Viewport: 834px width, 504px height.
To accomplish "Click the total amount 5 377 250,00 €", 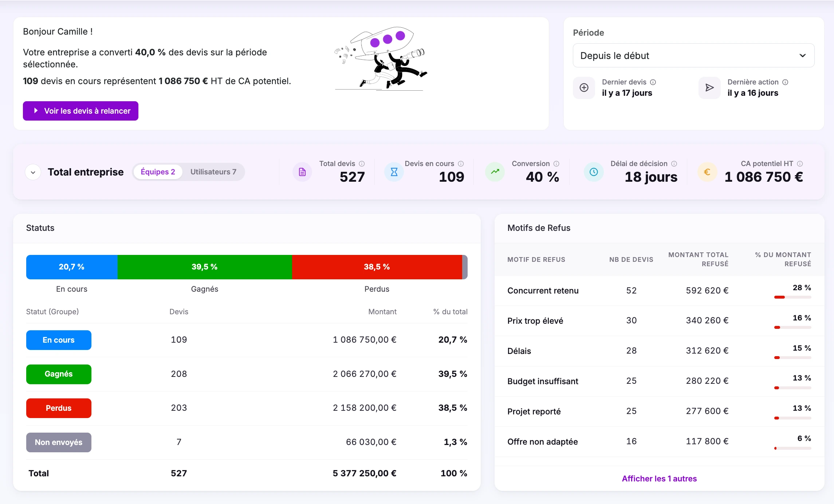I will (364, 473).
